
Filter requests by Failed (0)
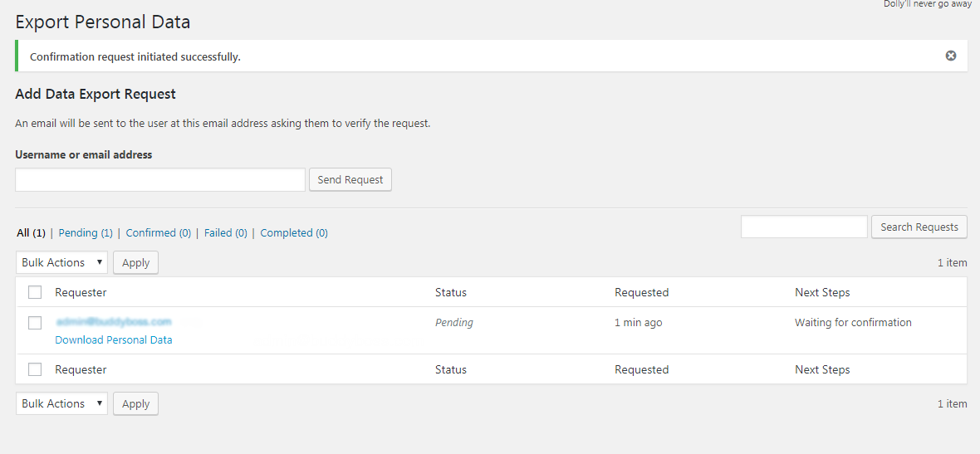click(225, 233)
